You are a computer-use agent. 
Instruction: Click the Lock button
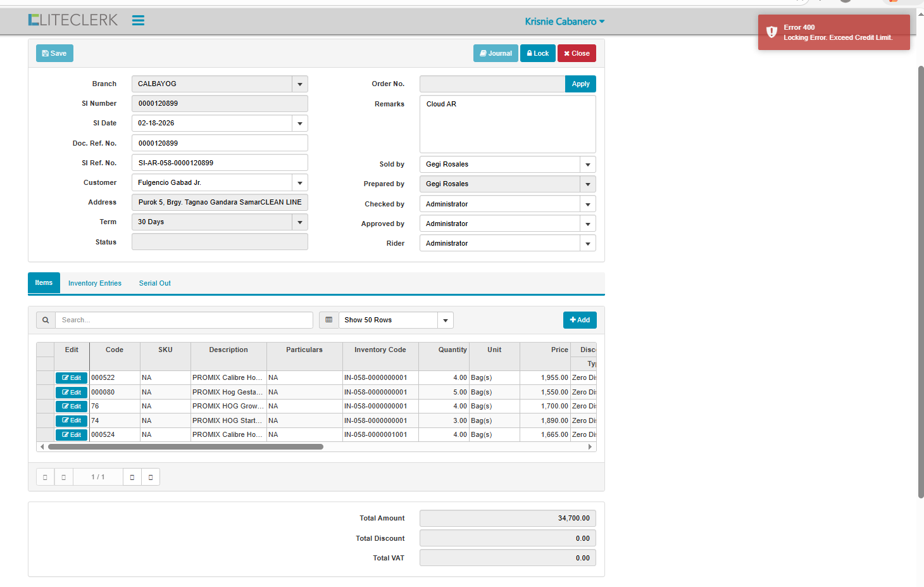tap(538, 54)
